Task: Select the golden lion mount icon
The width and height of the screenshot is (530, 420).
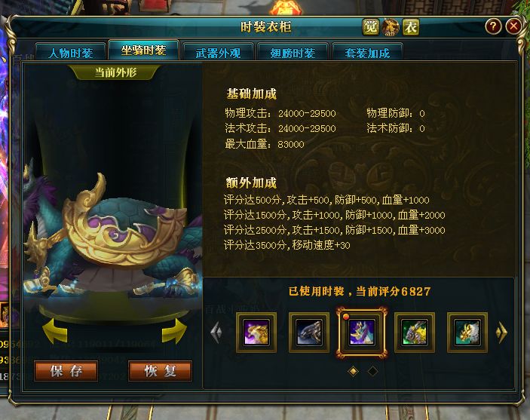Action: 256,333
